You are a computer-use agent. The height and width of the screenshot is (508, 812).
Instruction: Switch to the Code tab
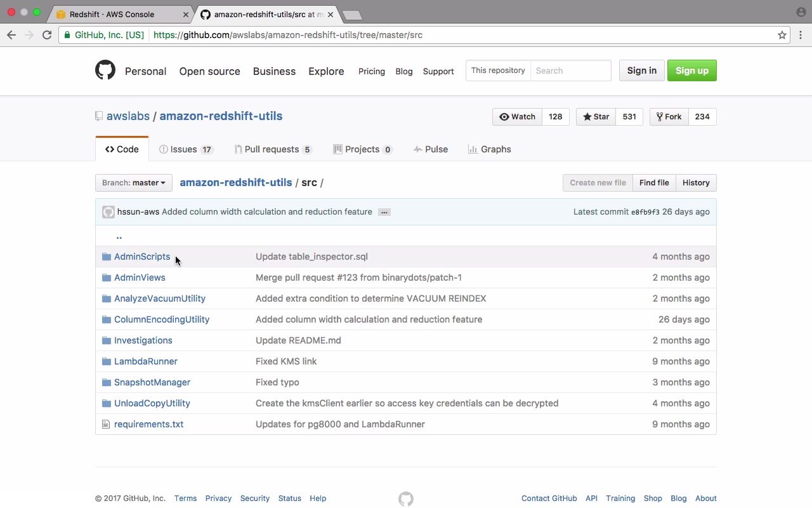point(122,149)
